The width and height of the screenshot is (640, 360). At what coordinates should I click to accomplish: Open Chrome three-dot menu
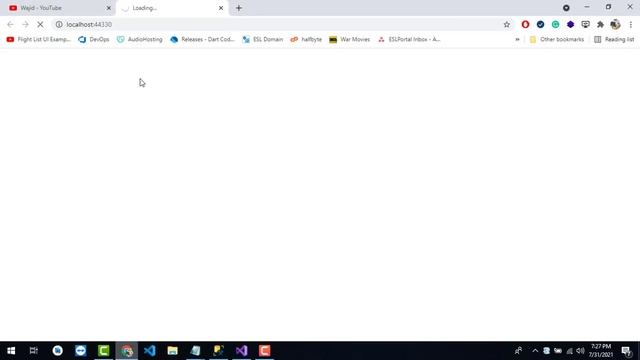click(x=631, y=24)
